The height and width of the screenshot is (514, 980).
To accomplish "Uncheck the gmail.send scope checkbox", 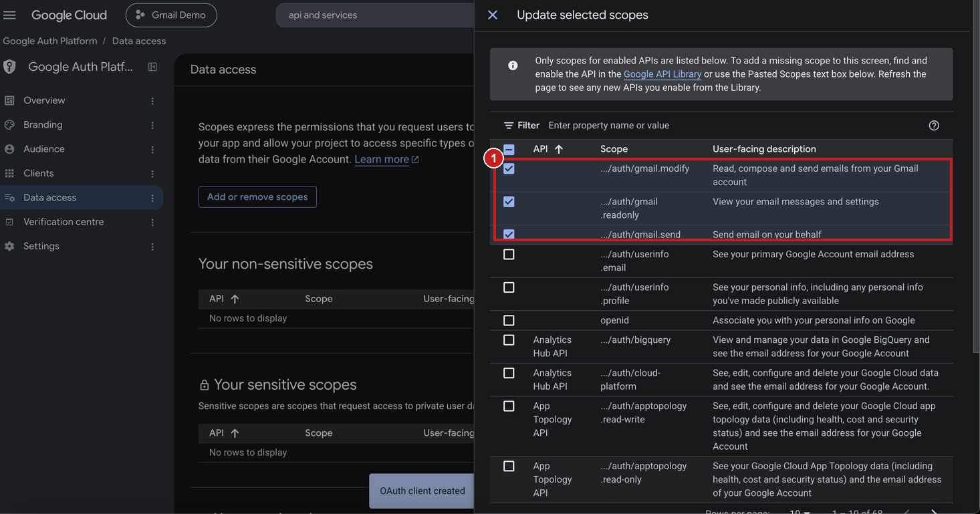I will [x=509, y=235].
